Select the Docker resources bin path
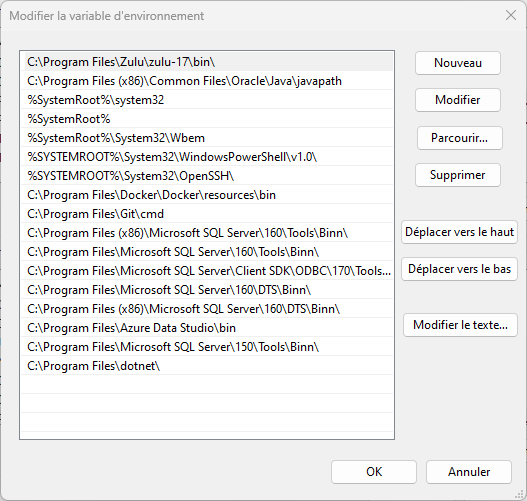Viewport: 527px width, 501px height. 207,195
